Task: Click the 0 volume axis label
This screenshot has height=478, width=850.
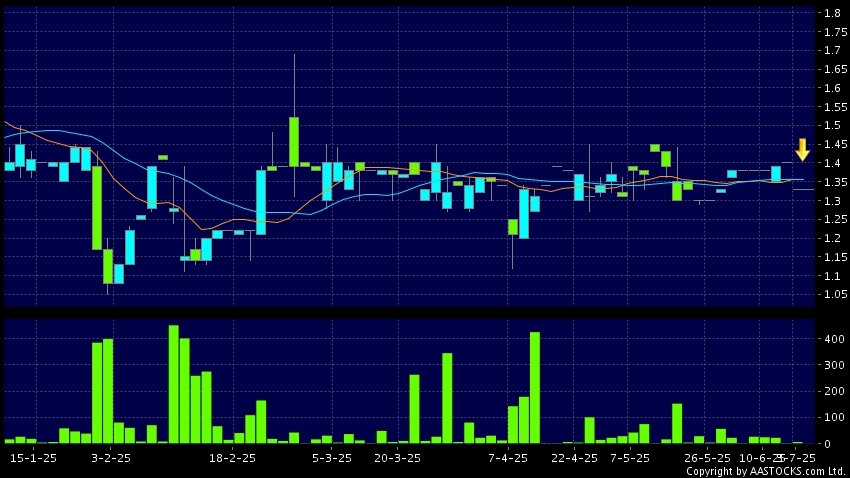Action: tap(827, 444)
